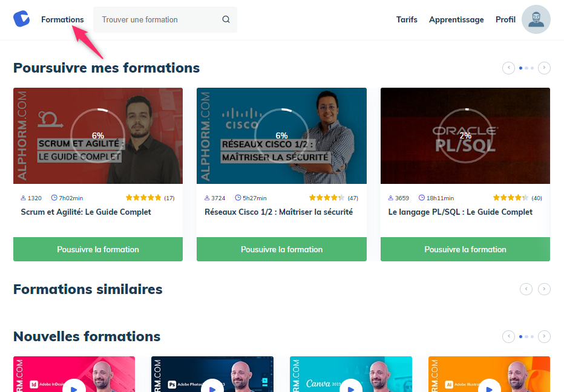Click the star rating on the PL/SQL course

click(x=511, y=197)
